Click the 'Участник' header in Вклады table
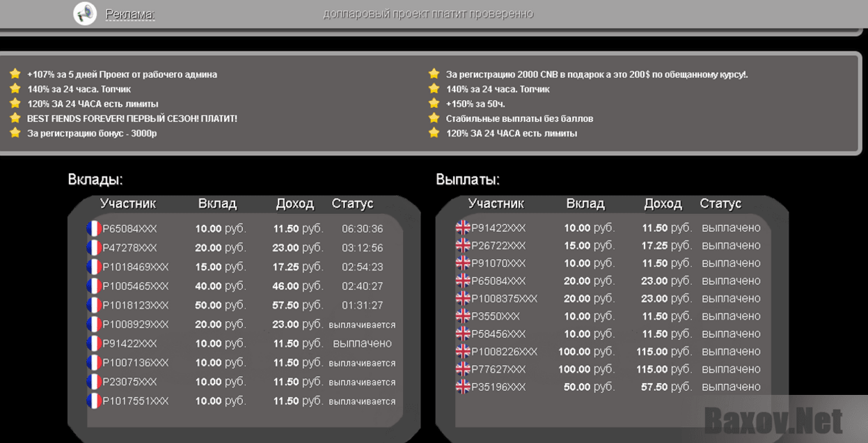 pyautogui.click(x=128, y=203)
